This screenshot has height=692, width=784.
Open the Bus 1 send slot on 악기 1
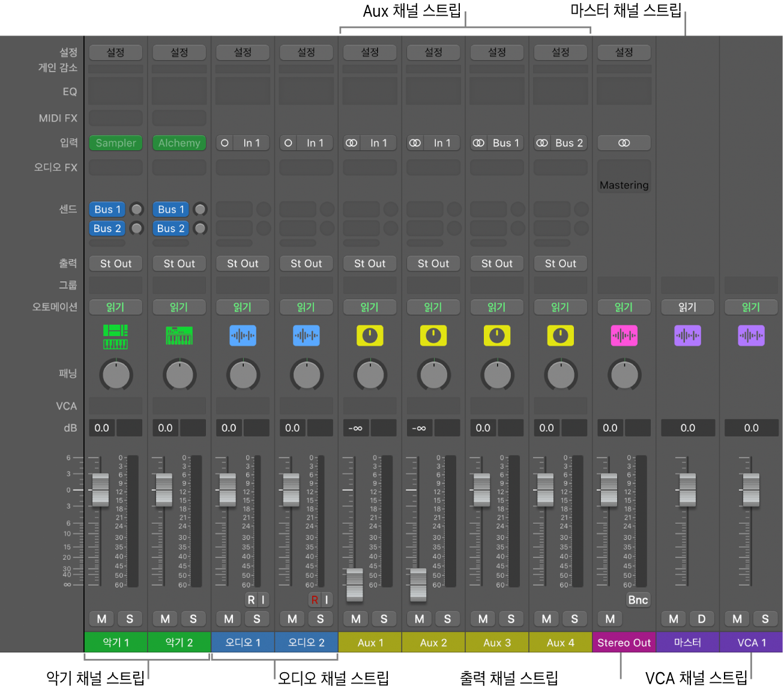pos(108,209)
